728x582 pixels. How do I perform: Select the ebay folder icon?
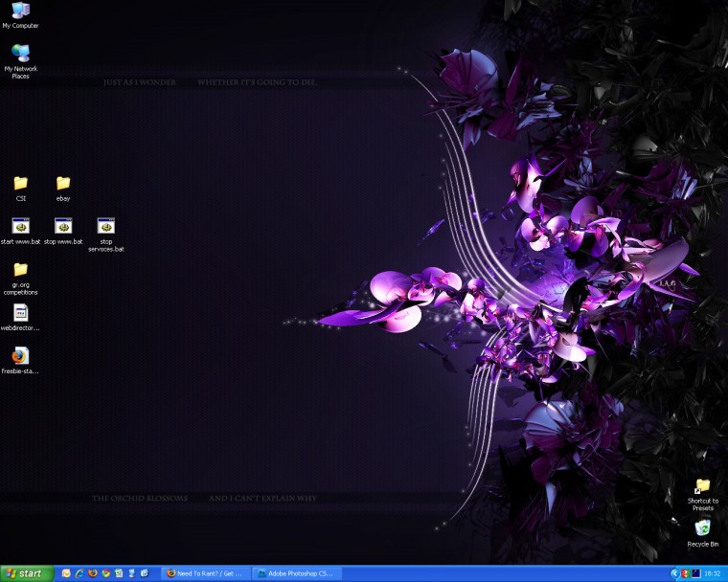[x=63, y=189]
